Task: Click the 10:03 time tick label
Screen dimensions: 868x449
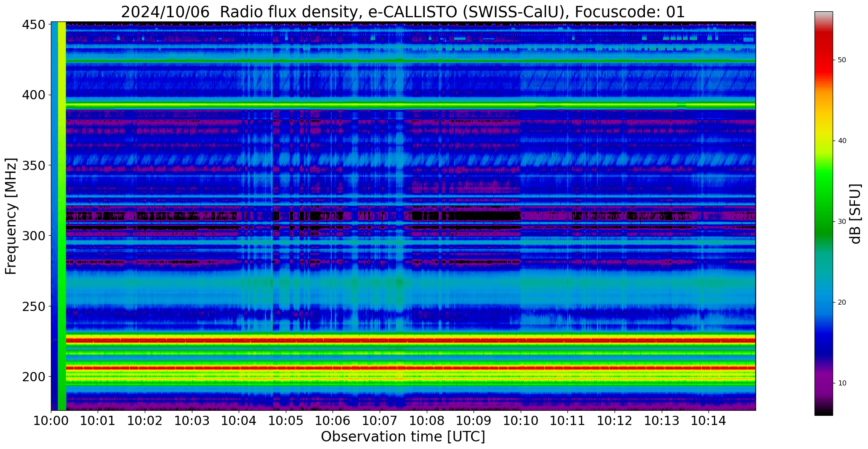Action: pos(192,421)
